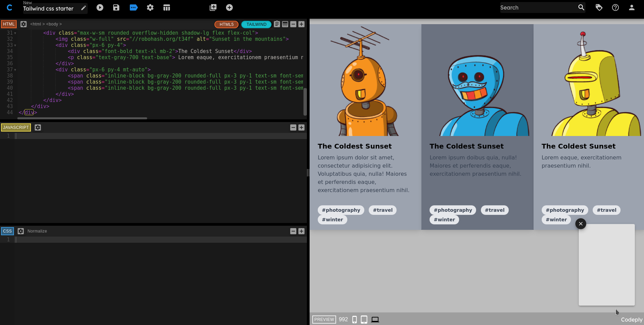Switch preview to tablet view
The image size is (644, 325).
click(x=364, y=320)
